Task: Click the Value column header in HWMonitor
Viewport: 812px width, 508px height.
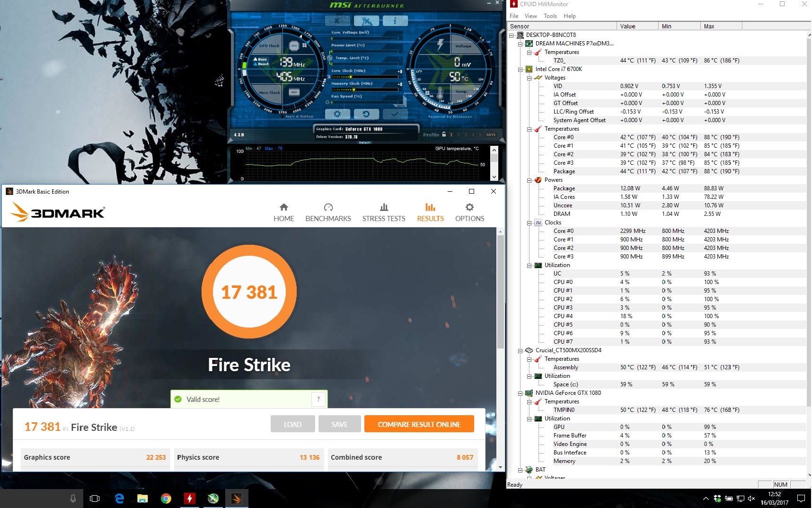Action: pyautogui.click(x=637, y=27)
